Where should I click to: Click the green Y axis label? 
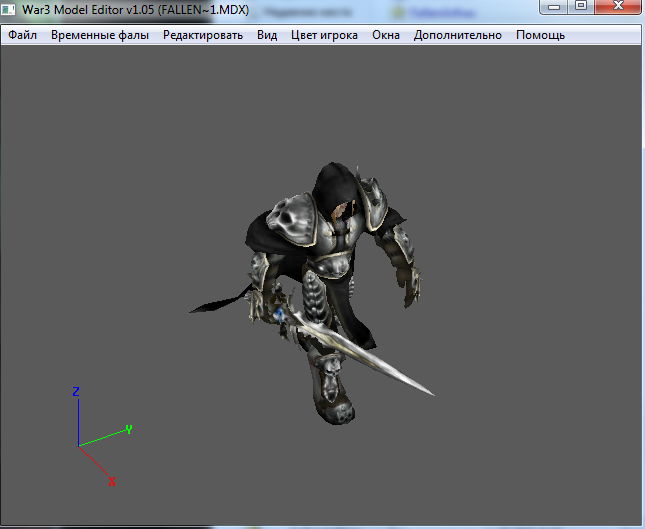coord(129,429)
